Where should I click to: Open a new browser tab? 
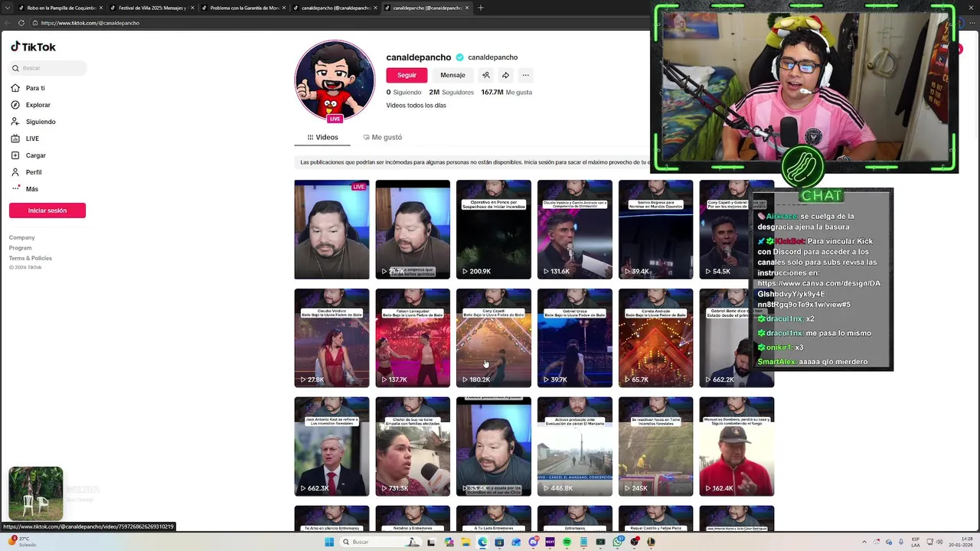tap(481, 8)
